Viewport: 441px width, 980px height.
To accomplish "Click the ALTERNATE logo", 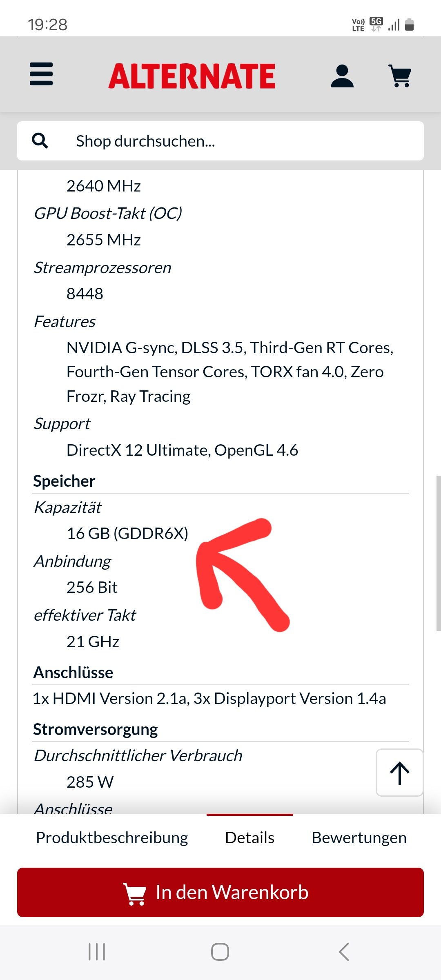I will 192,76.
